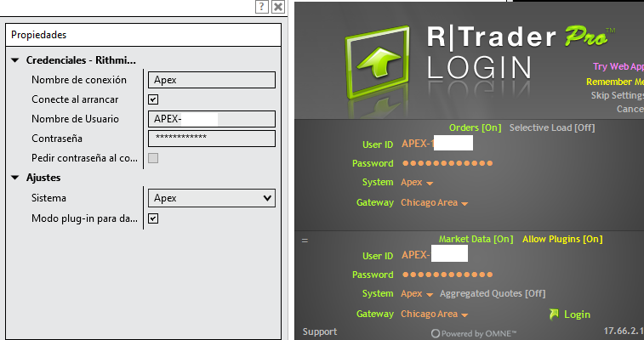644x340 pixels.
Task: Click the version number 17.66.2.1 text
Action: (x=624, y=331)
